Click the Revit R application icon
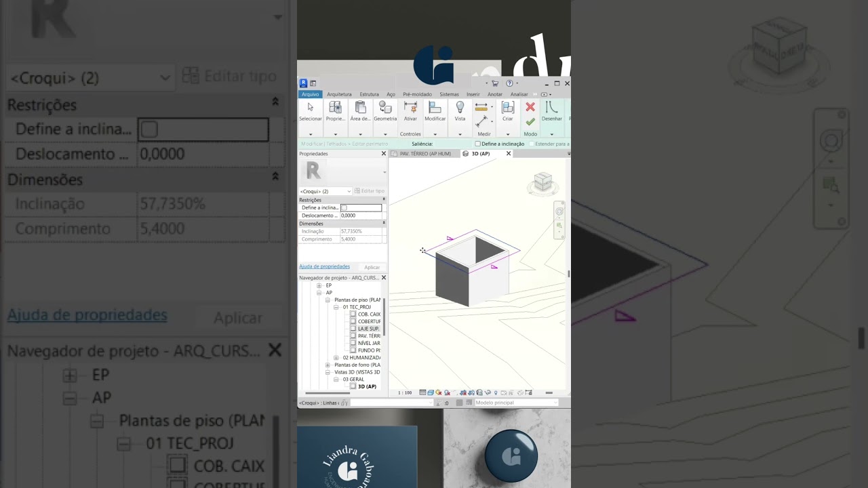Screen dimensions: 868x488 (x=303, y=83)
